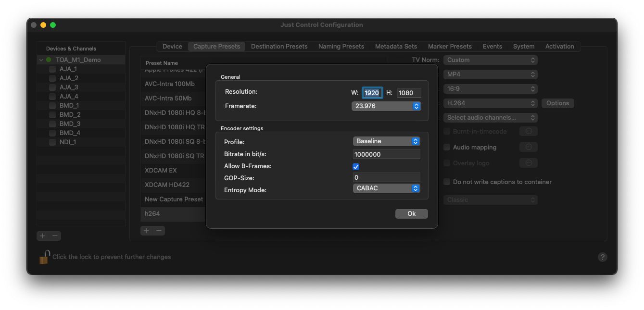644x310 pixels.
Task: Select the XDCAM HD422 preset
Action: pyautogui.click(x=174, y=185)
